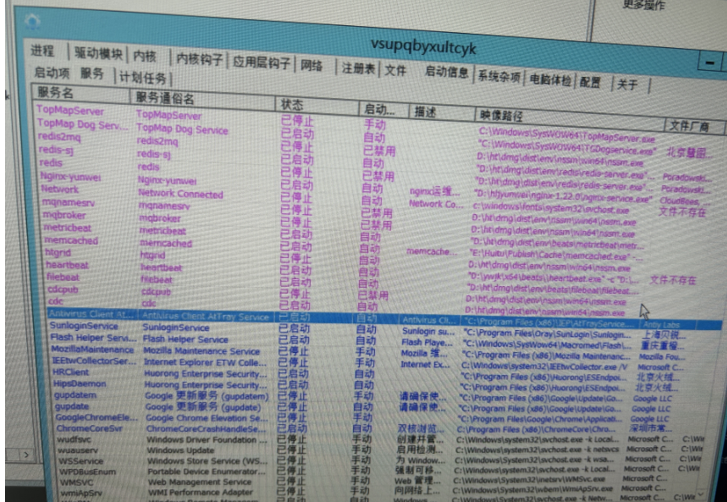Select the 启动信息 tab
This screenshot has width=727, height=502.
[446, 72]
